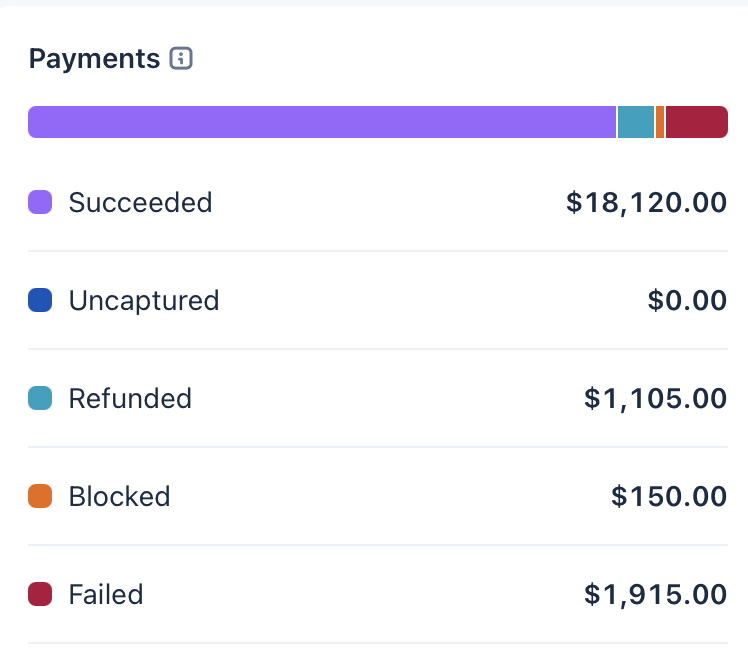Click the $1,105.00 Refunded amount
The height and width of the screenshot is (652, 748).
click(x=655, y=398)
